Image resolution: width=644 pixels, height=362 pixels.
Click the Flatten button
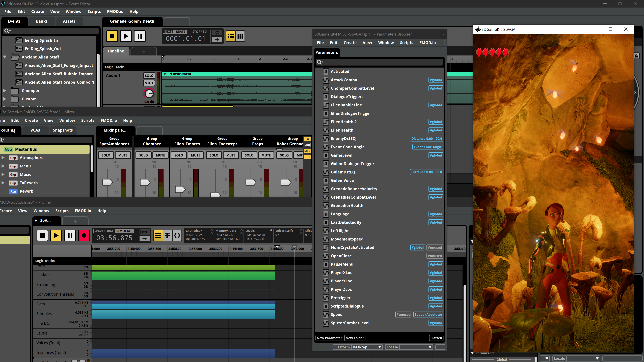(436, 338)
